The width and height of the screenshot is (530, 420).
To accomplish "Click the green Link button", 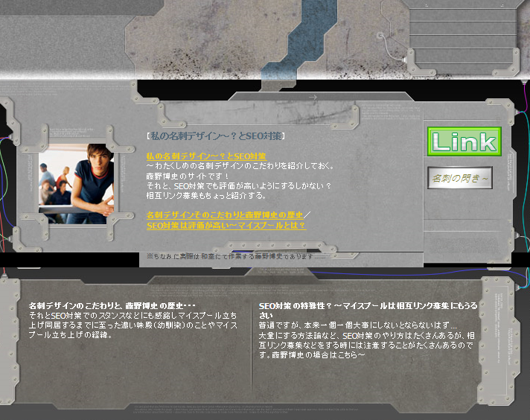I will tap(464, 141).
